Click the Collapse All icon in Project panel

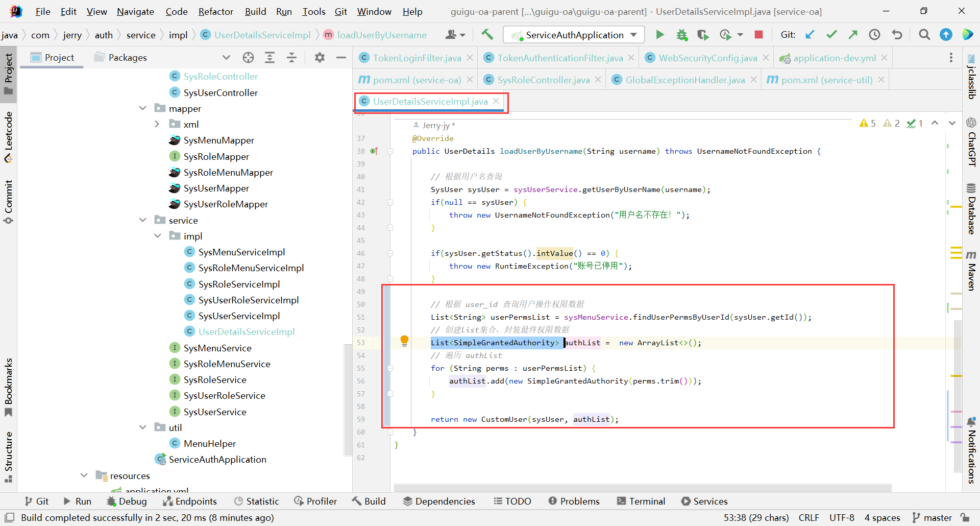291,58
